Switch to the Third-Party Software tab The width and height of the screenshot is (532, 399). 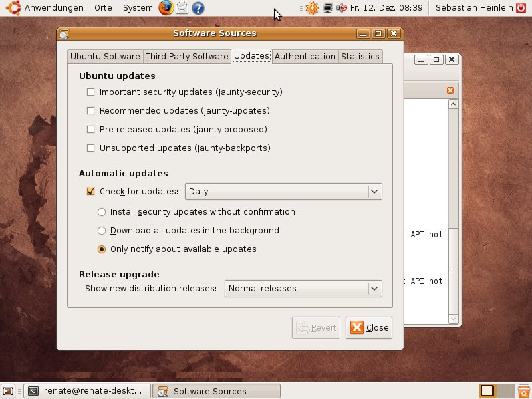click(x=187, y=57)
